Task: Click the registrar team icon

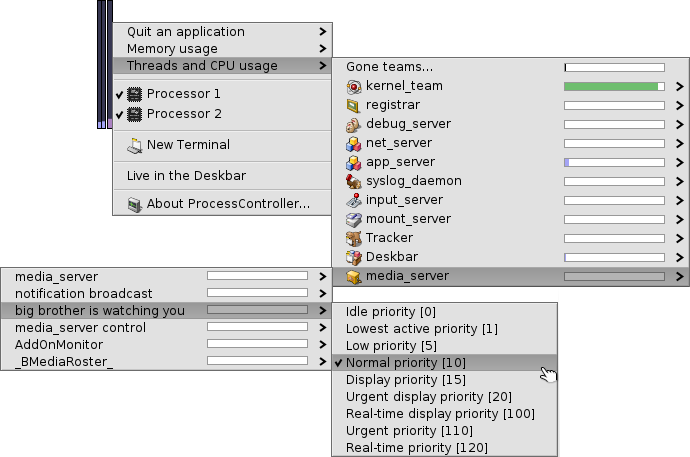Action: click(x=353, y=106)
